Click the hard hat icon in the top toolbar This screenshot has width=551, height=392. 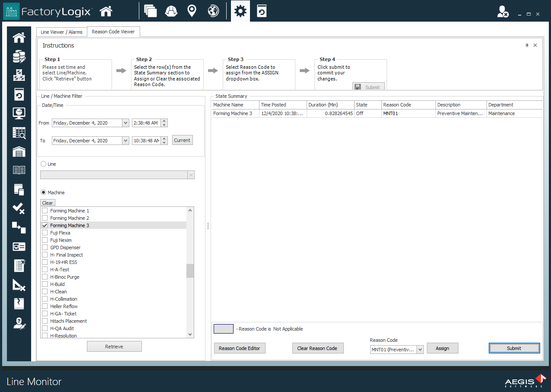coord(171,11)
